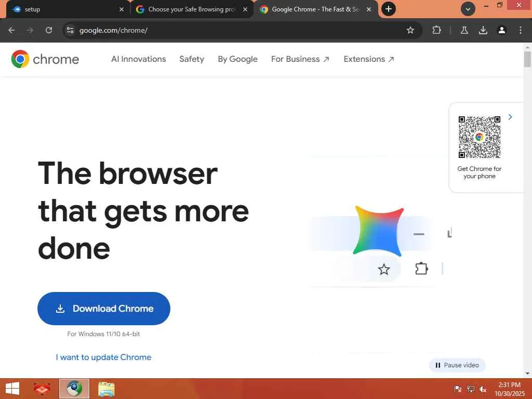Click the chevron on the QR card
This screenshot has height=399, width=532.
pos(510,117)
